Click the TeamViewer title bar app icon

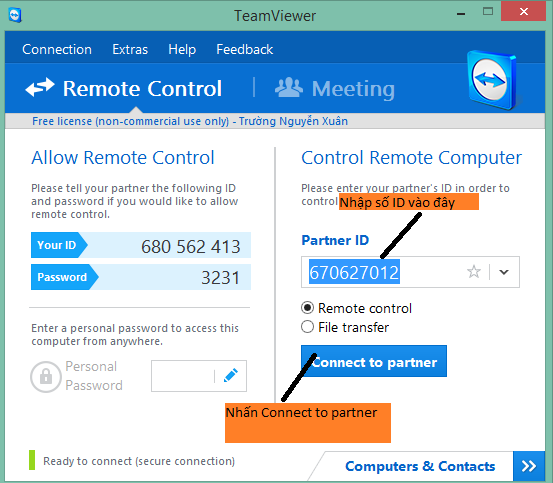[x=15, y=15]
